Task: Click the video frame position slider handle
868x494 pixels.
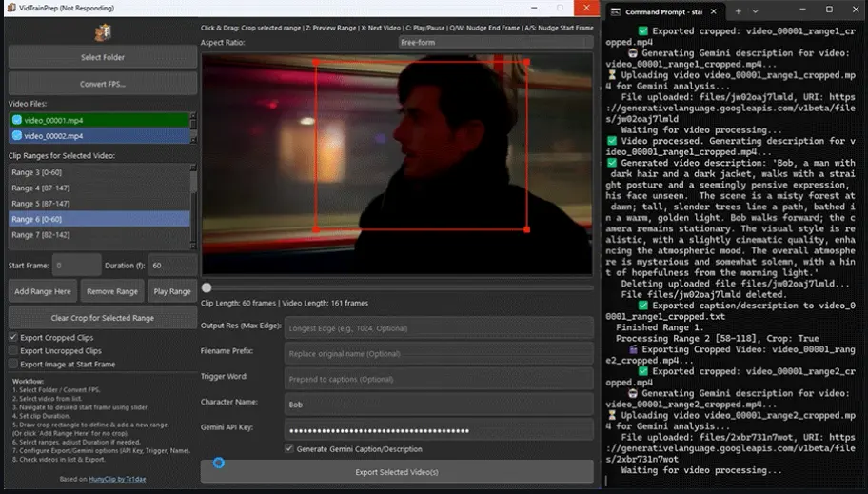Action: 207,287
